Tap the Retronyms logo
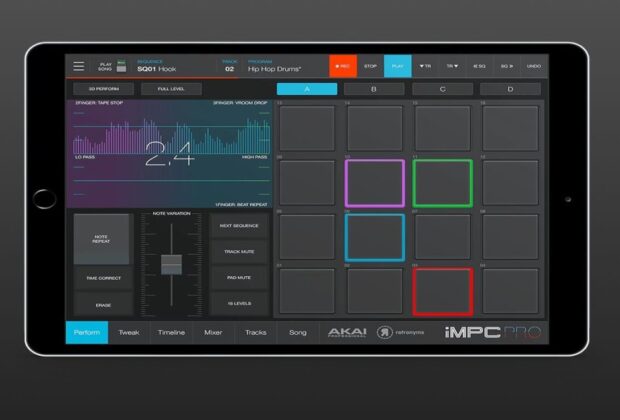The height and width of the screenshot is (420, 620). 400,332
